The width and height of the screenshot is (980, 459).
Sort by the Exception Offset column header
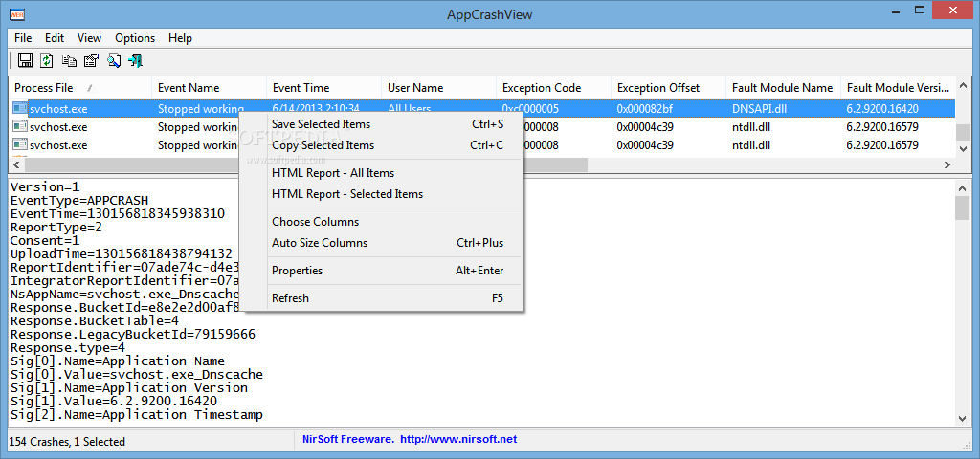click(669, 88)
